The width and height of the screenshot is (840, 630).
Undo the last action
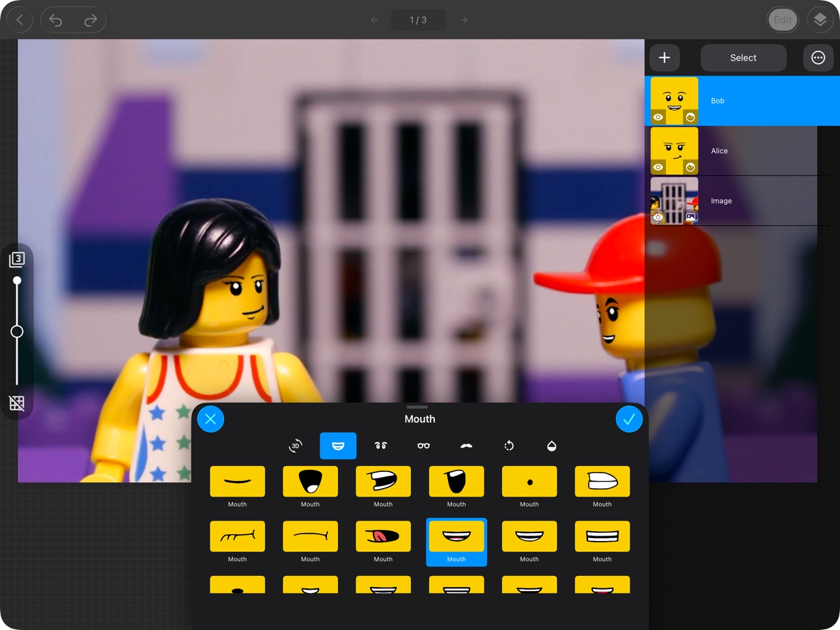coord(57,20)
